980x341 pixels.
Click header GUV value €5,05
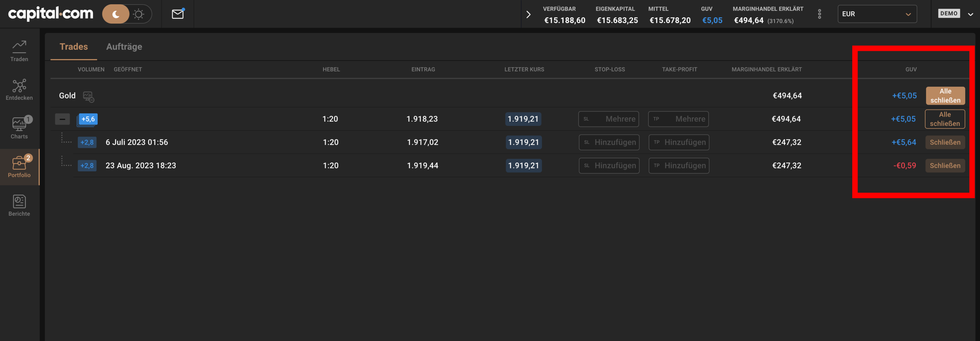712,21
